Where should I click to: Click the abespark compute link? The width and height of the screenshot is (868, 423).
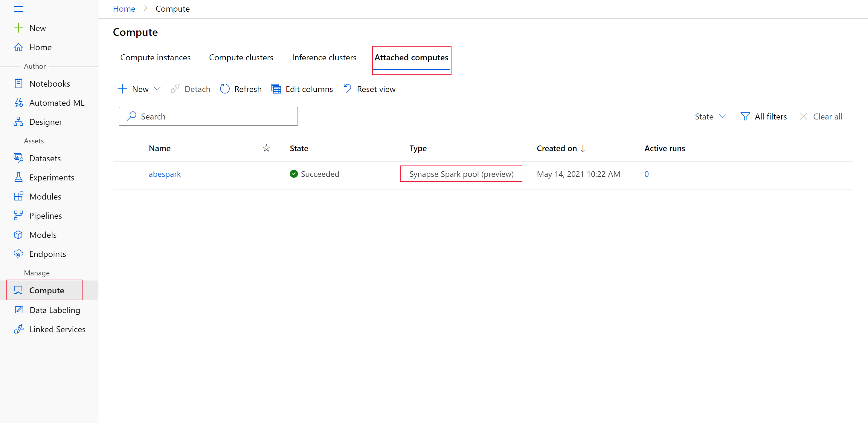165,174
